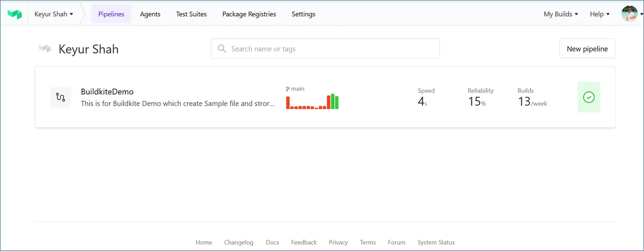The image size is (644, 251).
Task: Open the BuildkiteDemo pipeline link
Action: click(107, 92)
